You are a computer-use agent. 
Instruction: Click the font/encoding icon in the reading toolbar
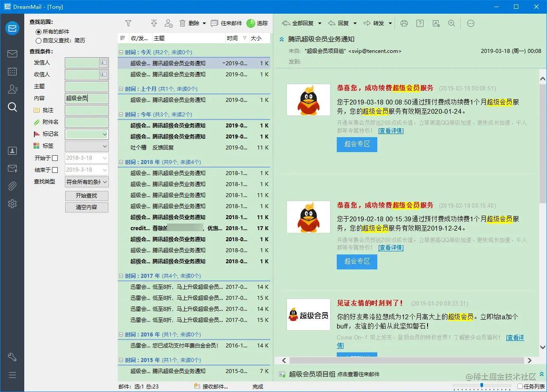point(436,23)
